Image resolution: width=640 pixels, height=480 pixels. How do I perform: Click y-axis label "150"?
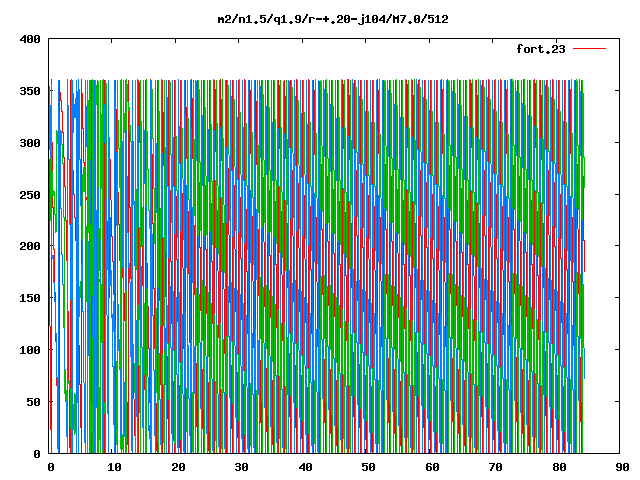(x=30, y=298)
